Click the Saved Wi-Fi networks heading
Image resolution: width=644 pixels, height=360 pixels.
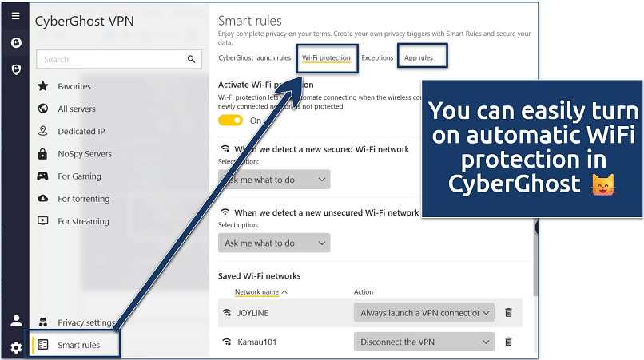pyautogui.click(x=259, y=276)
